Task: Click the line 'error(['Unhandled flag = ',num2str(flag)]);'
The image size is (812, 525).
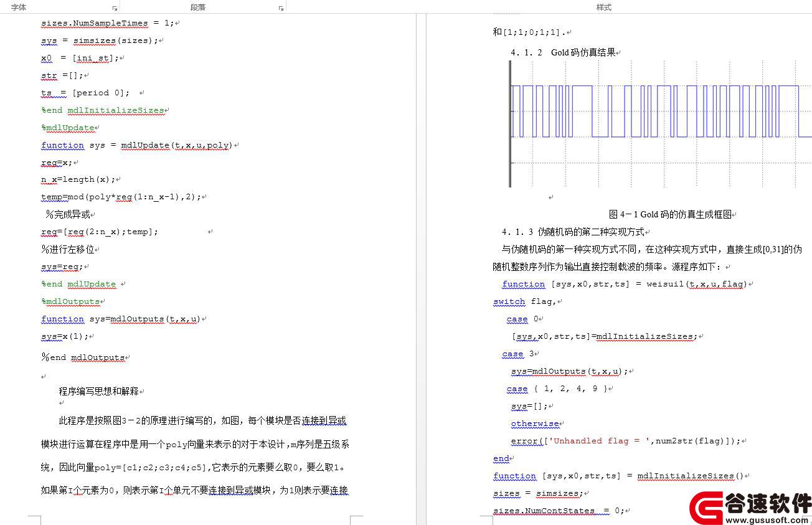Action: 626,441
